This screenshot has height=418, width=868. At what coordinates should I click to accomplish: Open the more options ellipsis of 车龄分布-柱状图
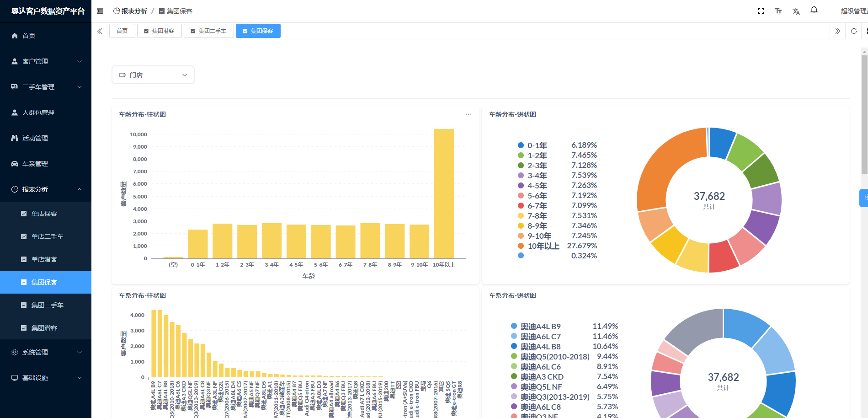[469, 114]
